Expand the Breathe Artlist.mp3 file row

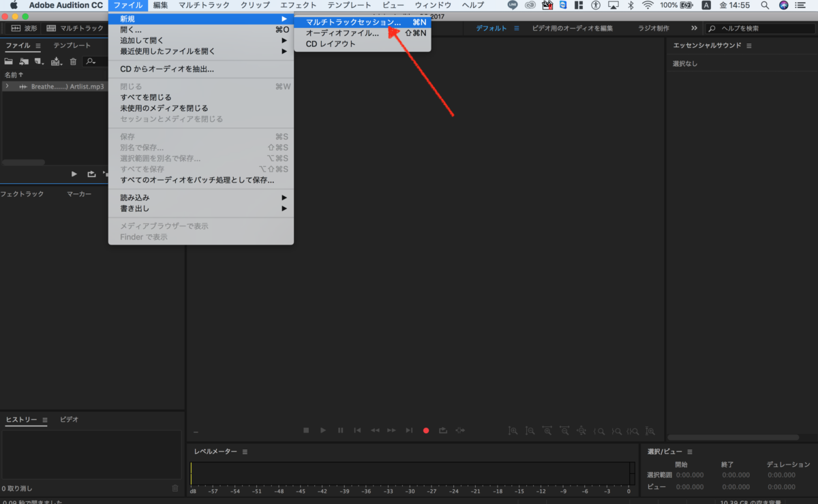click(x=7, y=86)
